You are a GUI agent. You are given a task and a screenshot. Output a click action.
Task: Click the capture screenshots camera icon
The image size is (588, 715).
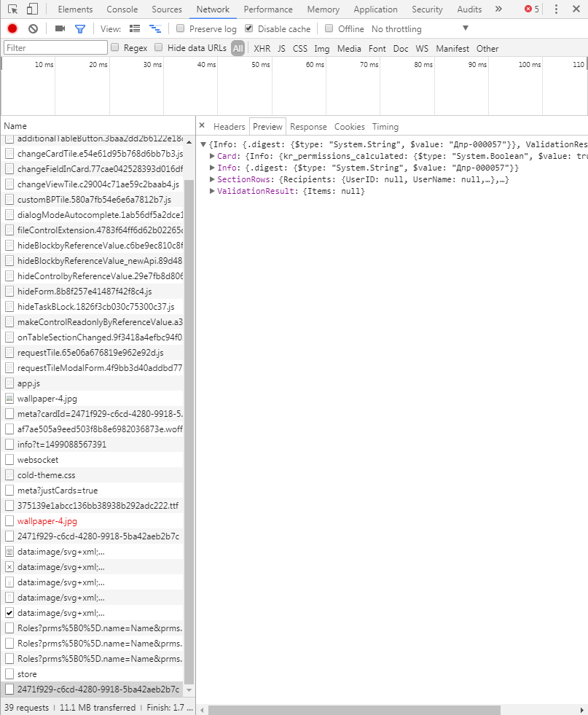click(60, 28)
